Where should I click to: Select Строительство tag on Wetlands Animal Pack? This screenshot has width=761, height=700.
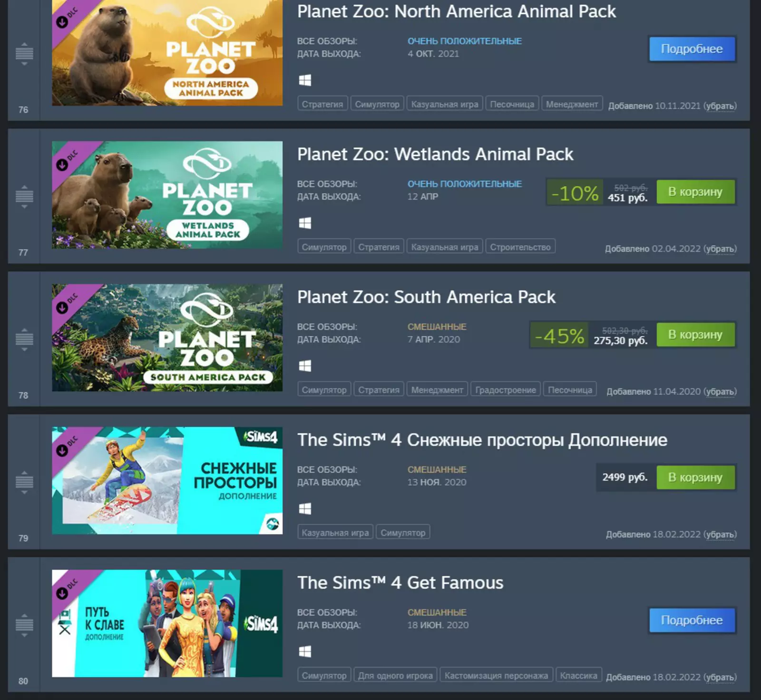coord(520,247)
